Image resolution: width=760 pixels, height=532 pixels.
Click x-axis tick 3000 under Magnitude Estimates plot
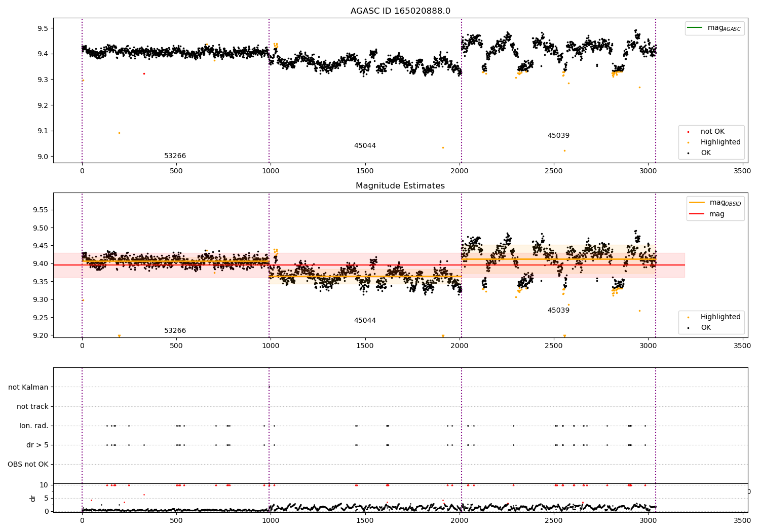[648, 346]
